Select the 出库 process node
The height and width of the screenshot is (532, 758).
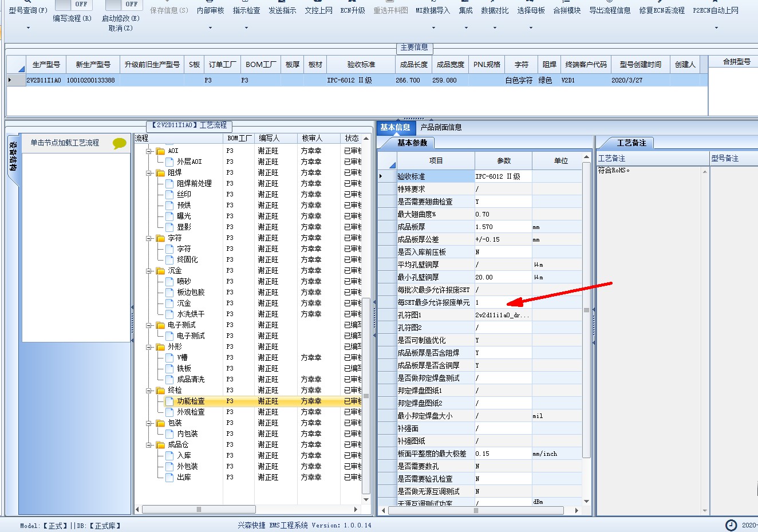tap(184, 477)
